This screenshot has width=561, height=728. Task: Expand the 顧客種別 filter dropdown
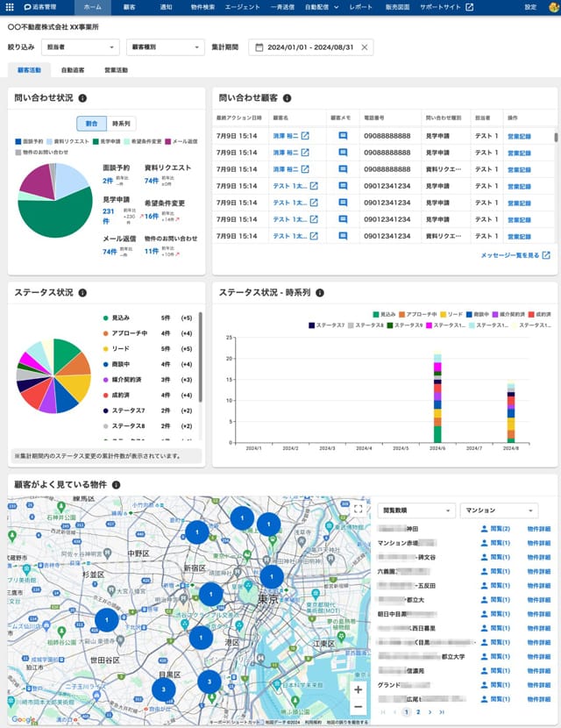[165, 46]
